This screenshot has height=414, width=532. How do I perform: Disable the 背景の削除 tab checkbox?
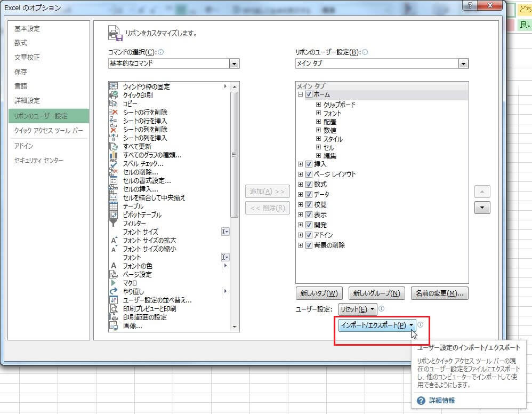pyautogui.click(x=309, y=245)
